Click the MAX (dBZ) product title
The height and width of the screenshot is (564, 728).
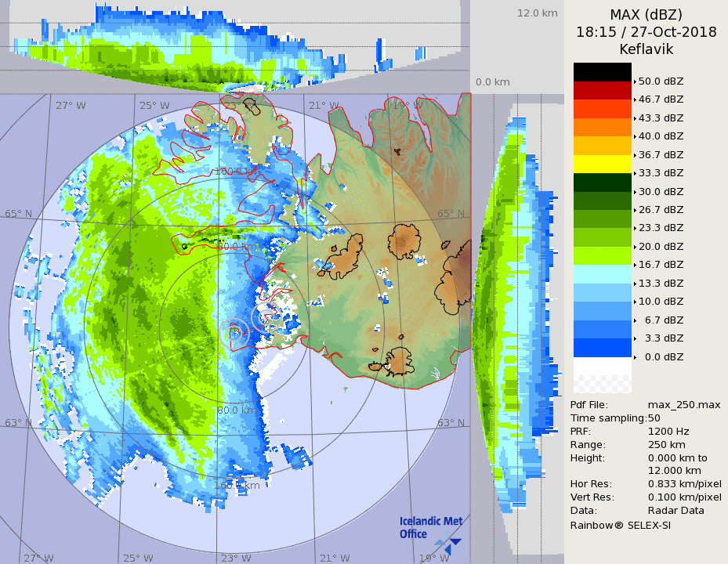pyautogui.click(x=646, y=15)
